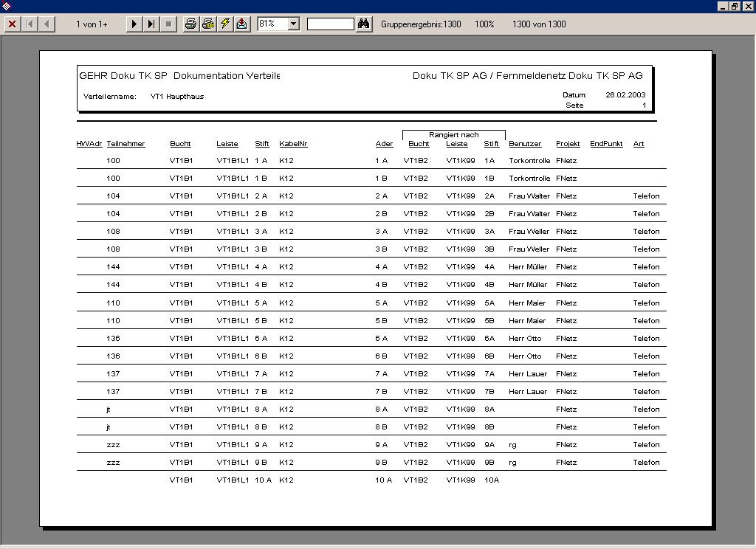Click into the 81% zoom value field
756x549 pixels.
point(273,24)
